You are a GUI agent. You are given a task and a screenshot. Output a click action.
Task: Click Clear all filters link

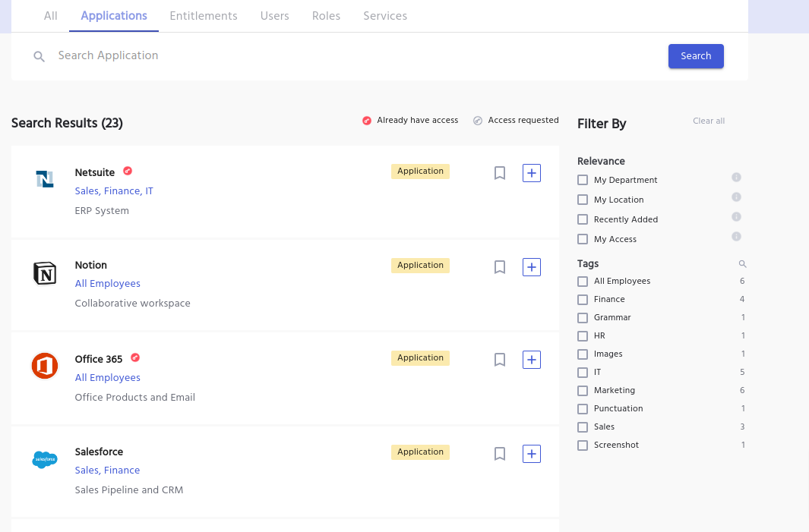(x=709, y=121)
